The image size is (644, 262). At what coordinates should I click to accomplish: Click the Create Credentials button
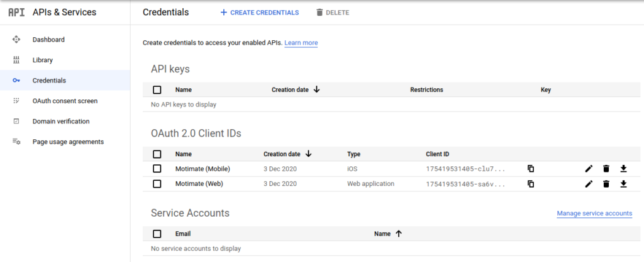259,13
